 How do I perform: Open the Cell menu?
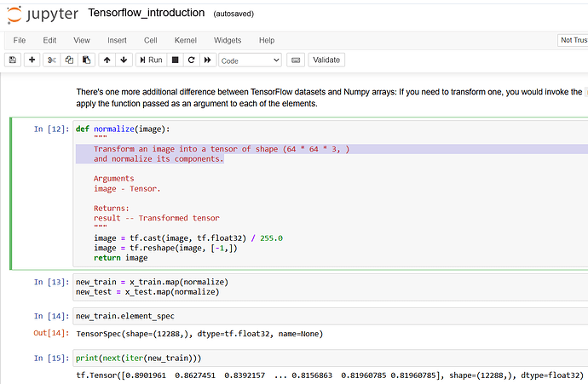click(150, 40)
